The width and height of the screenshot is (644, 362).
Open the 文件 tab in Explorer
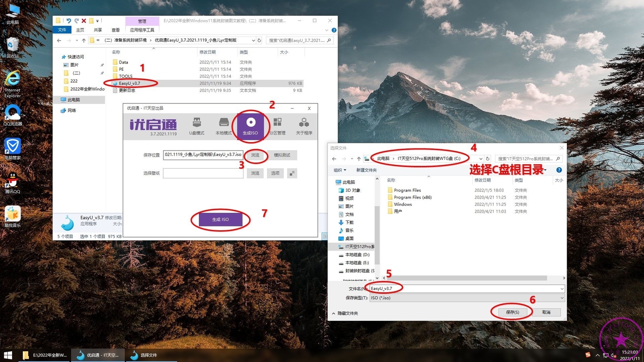[62, 30]
